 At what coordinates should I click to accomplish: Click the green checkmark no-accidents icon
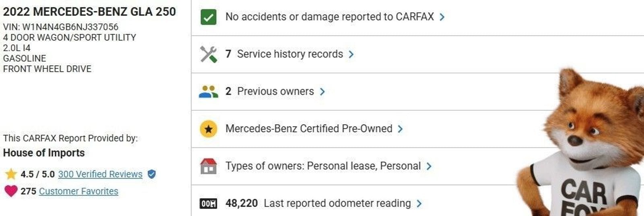[208, 17]
